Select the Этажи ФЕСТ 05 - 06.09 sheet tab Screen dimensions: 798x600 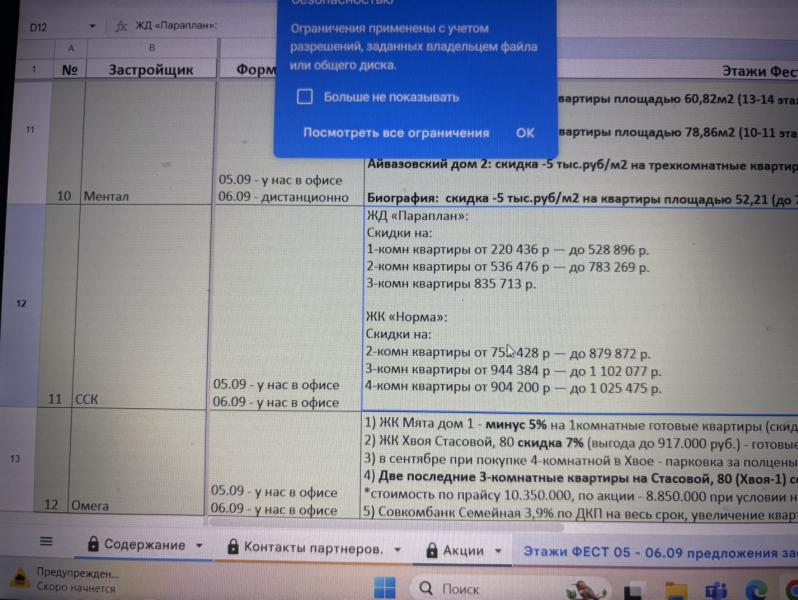tap(660, 553)
